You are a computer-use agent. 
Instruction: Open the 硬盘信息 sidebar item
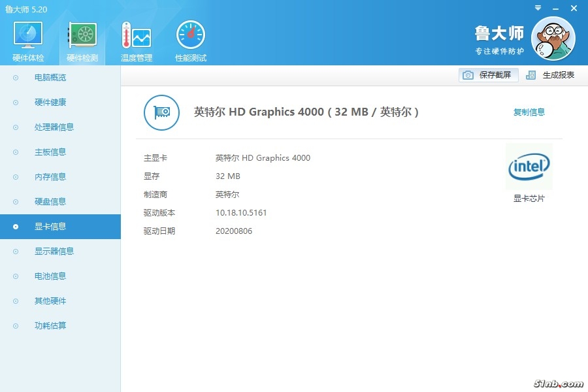pyautogui.click(x=50, y=202)
